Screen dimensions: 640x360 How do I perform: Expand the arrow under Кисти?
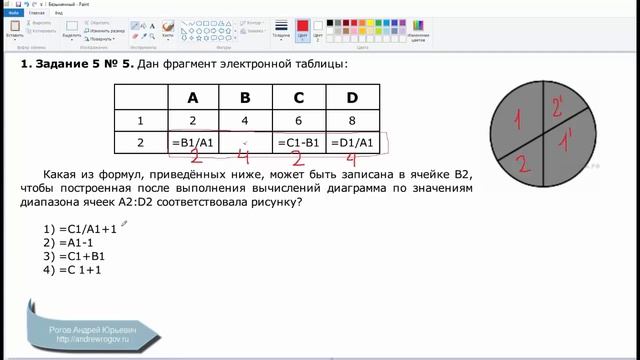(168, 40)
